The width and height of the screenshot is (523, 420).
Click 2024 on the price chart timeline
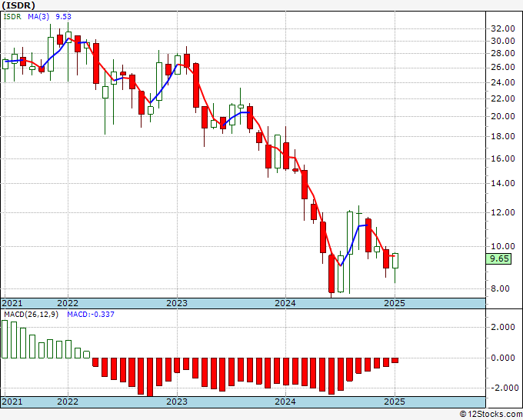[x=285, y=303]
